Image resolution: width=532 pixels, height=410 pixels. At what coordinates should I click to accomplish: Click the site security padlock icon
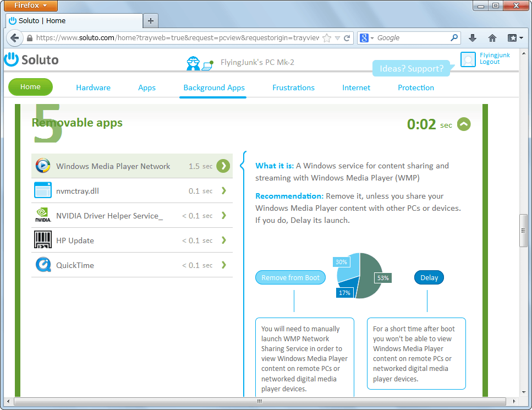(x=30, y=38)
